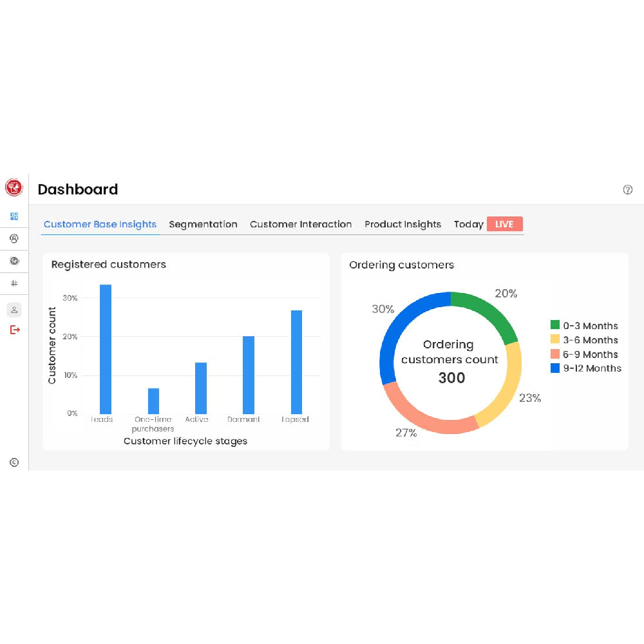Open the customer profile circle icon in sidebar
Viewport: 644px width, 644px height.
point(14,239)
